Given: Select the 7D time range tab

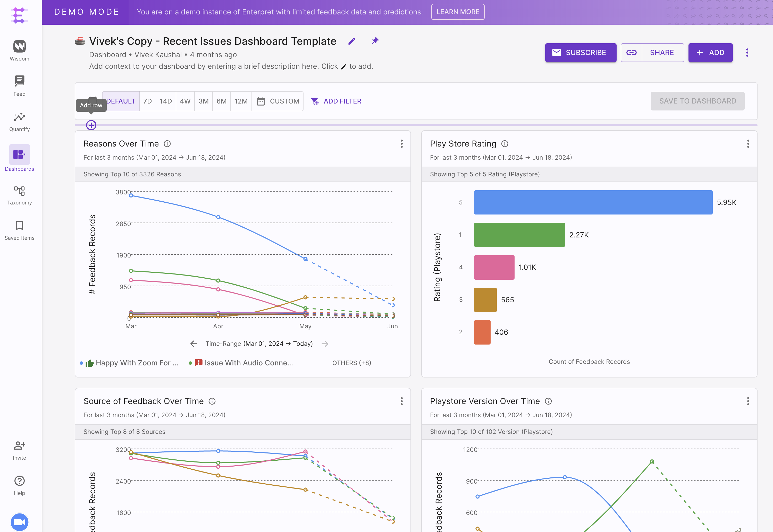Looking at the screenshot, I should coord(147,101).
